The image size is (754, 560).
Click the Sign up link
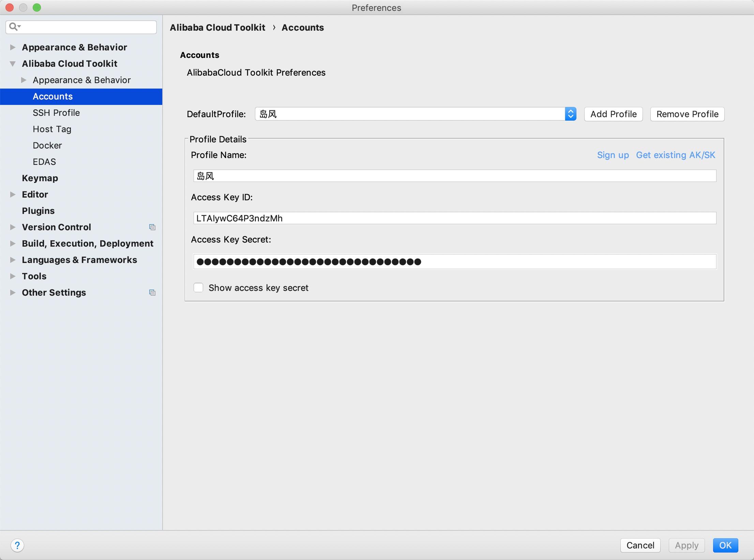[613, 155]
